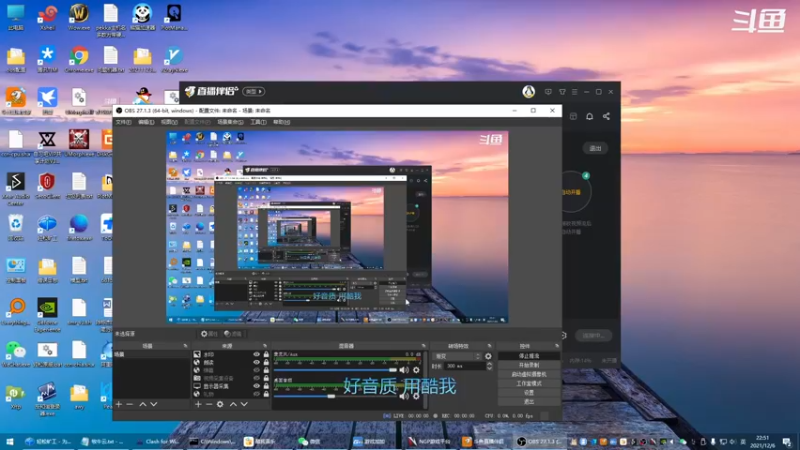Toggle the lock of the 水印 source
Viewport: 800px width, 450px height.
(x=266, y=354)
